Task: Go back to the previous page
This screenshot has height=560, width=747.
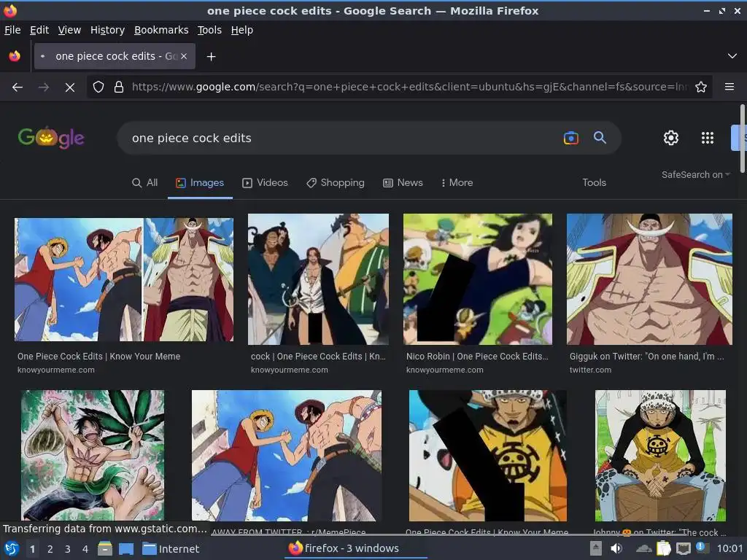Action: click(x=18, y=87)
